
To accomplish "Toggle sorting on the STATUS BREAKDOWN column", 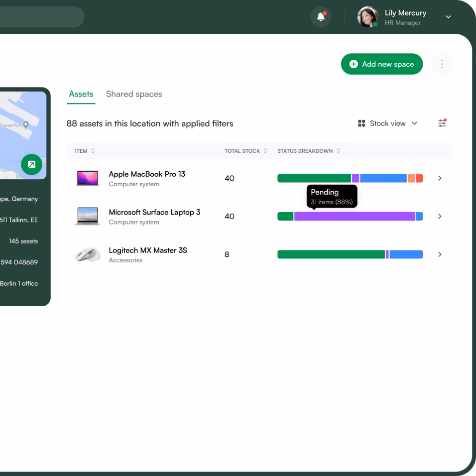I will pyautogui.click(x=338, y=151).
